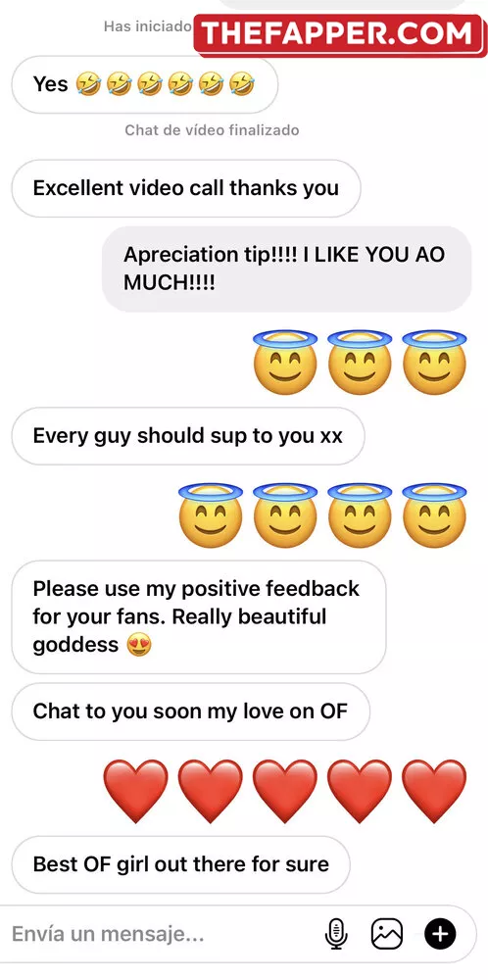Tap the 'Apreciation tip!!!!' sent message bubble
This screenshot has width=488, height=980.
(x=287, y=269)
